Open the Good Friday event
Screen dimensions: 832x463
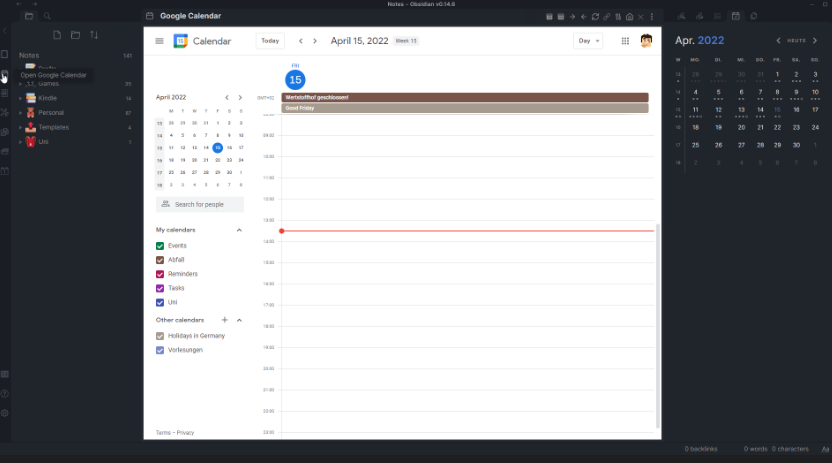pos(465,108)
